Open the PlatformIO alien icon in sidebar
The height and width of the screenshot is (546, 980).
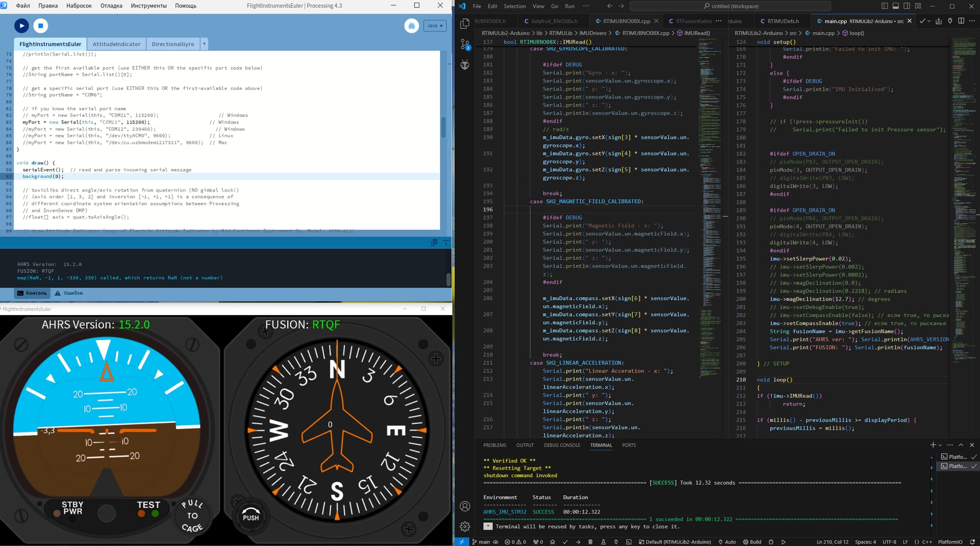[465, 65]
